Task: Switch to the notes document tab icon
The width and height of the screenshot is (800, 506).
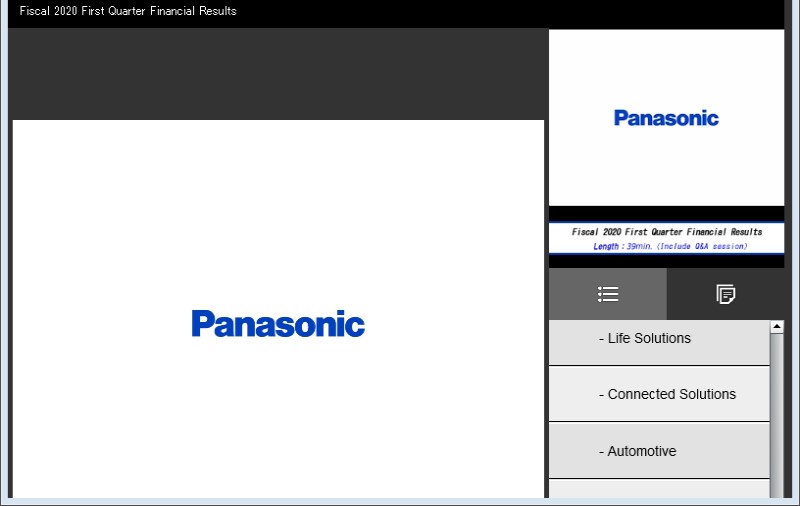Action: (726, 294)
